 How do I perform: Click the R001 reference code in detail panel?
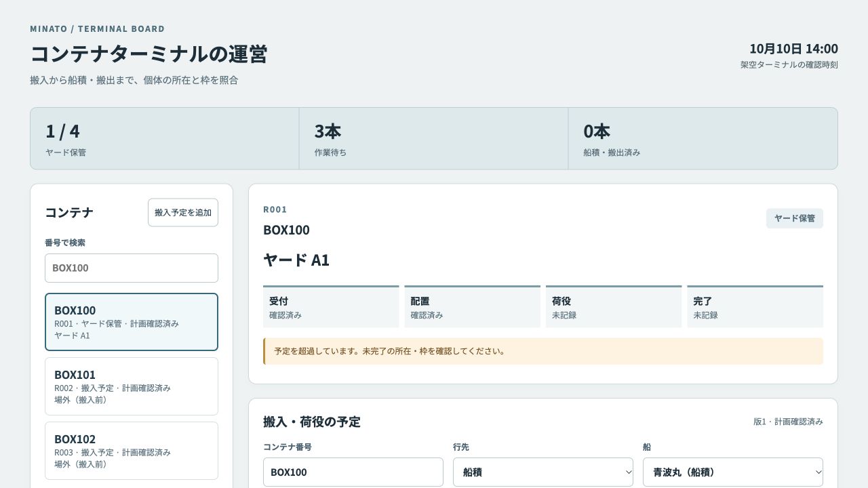click(275, 209)
